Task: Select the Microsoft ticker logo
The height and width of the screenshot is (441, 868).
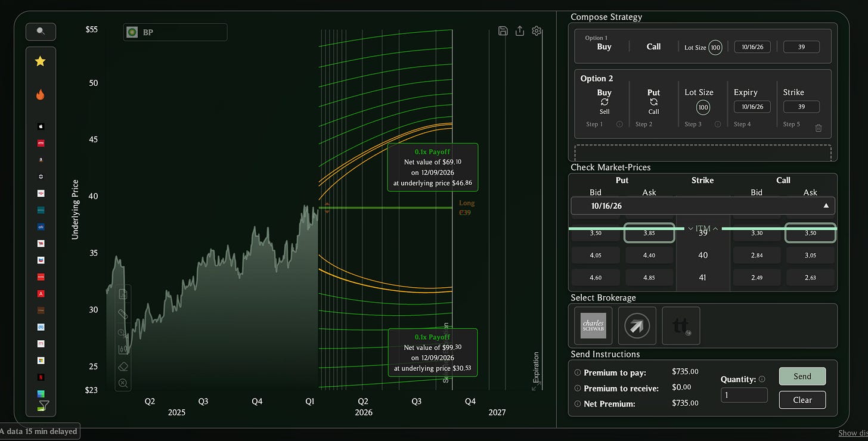Action: click(41, 361)
